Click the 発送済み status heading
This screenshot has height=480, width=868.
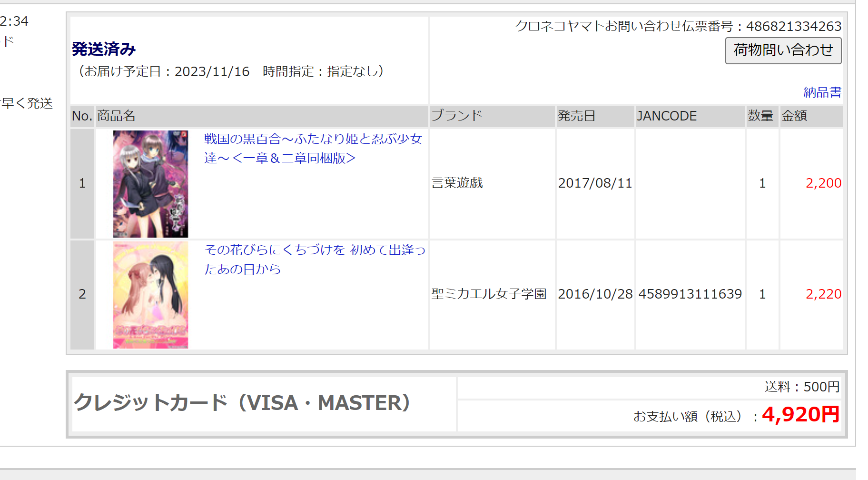coord(104,49)
